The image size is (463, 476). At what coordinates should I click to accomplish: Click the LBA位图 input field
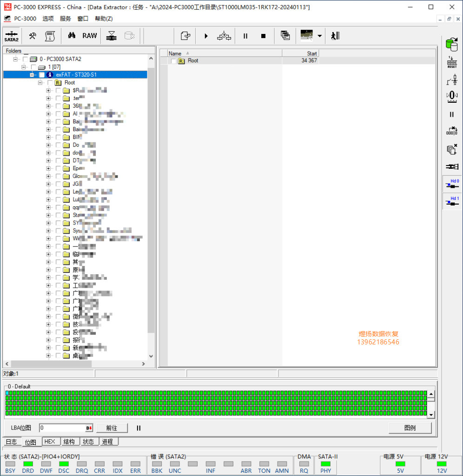click(x=62, y=428)
